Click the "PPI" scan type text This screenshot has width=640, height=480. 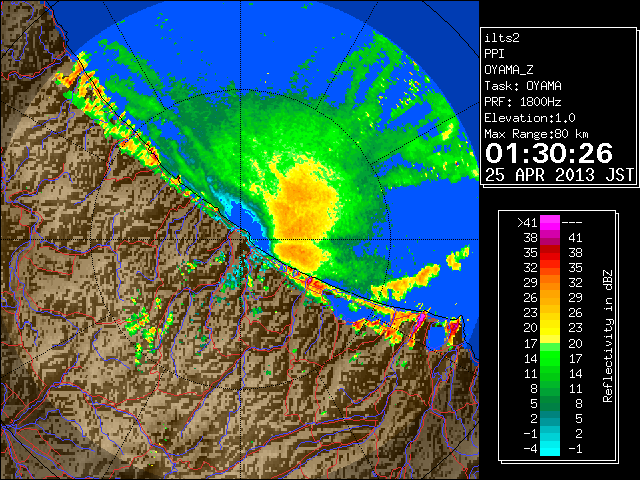[x=494, y=54]
